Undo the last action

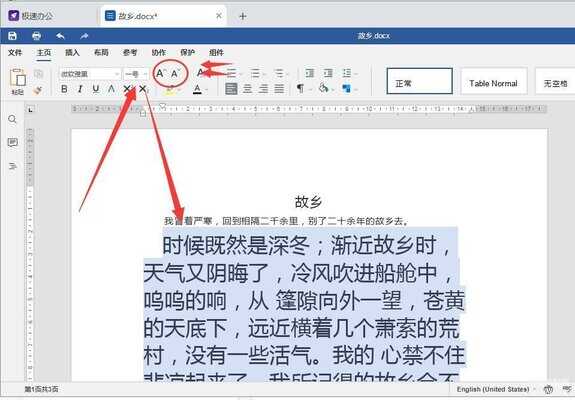[x=61, y=36]
